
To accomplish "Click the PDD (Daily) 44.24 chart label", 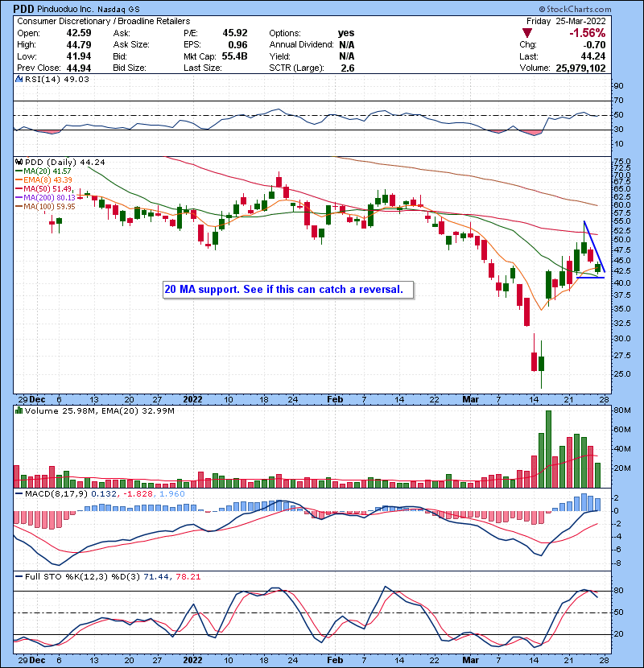I will point(64,163).
